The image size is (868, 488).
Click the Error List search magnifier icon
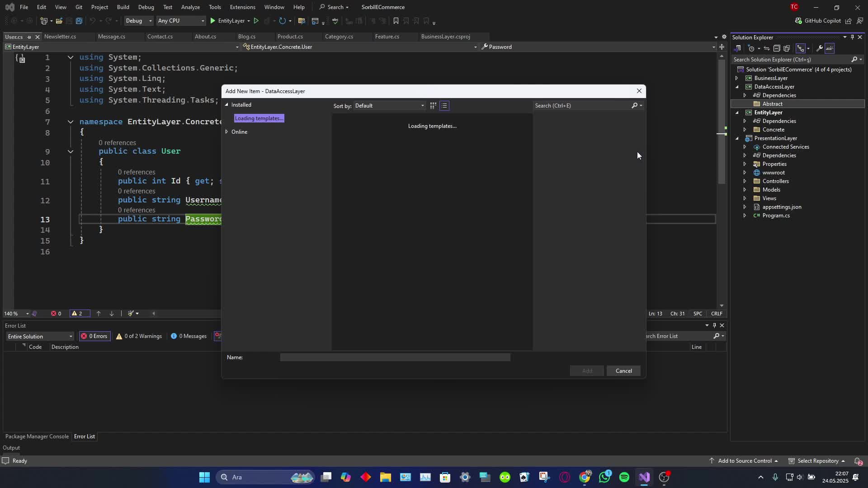[x=716, y=336]
